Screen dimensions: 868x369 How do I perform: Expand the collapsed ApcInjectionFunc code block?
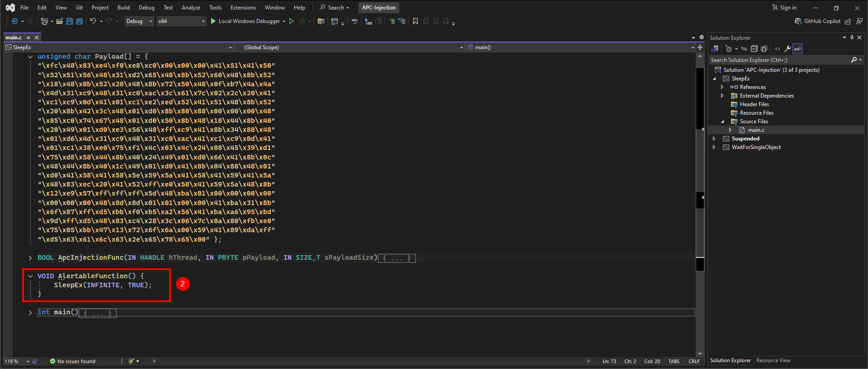(x=30, y=258)
